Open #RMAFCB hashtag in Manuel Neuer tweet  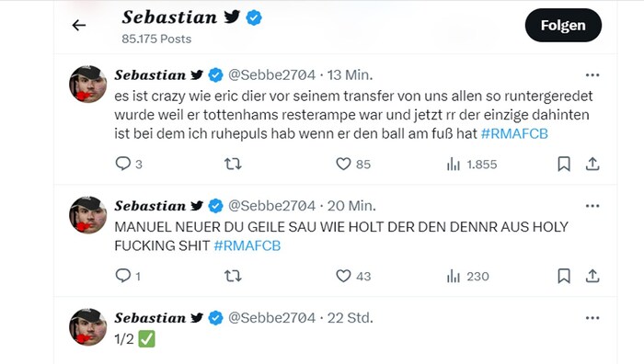[247, 245]
